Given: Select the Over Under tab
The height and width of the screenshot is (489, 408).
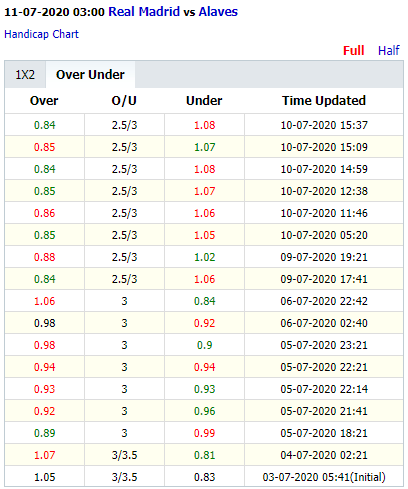Looking at the screenshot, I should tap(90, 75).
